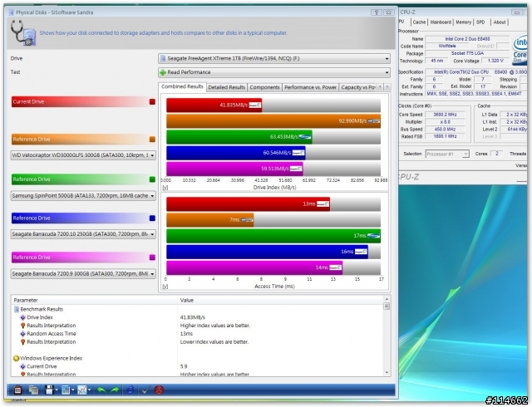The height and width of the screenshot is (407, 532).
Task: Open the Samsung SpinPoint reference drive dropdown
Action: click(83, 196)
